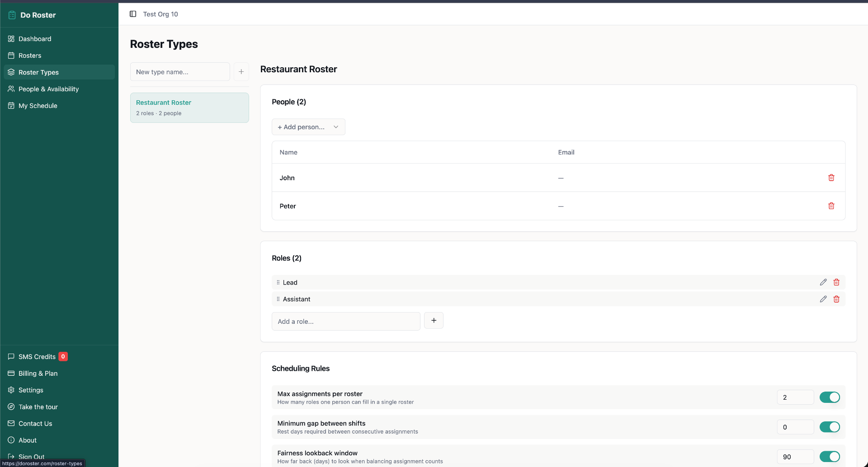The image size is (868, 467).
Task: Click the plus button beside New type name
Action: [x=241, y=72]
